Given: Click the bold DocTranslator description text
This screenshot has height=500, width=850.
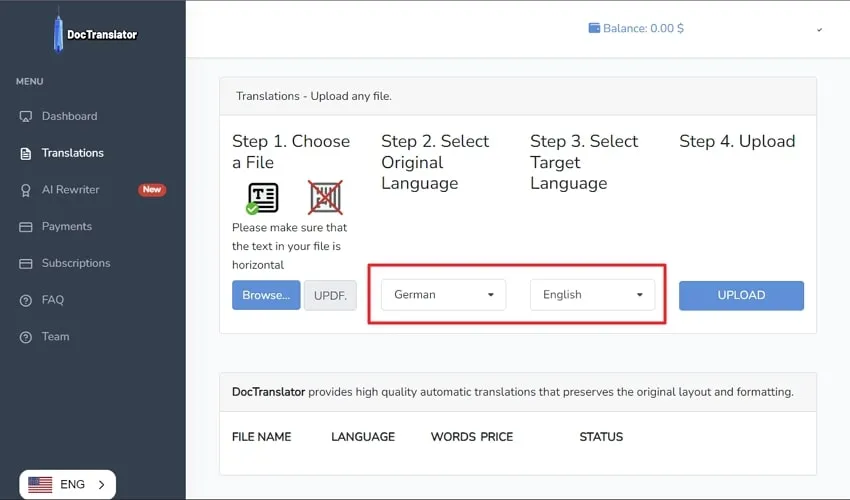Looking at the screenshot, I should click(x=268, y=392).
